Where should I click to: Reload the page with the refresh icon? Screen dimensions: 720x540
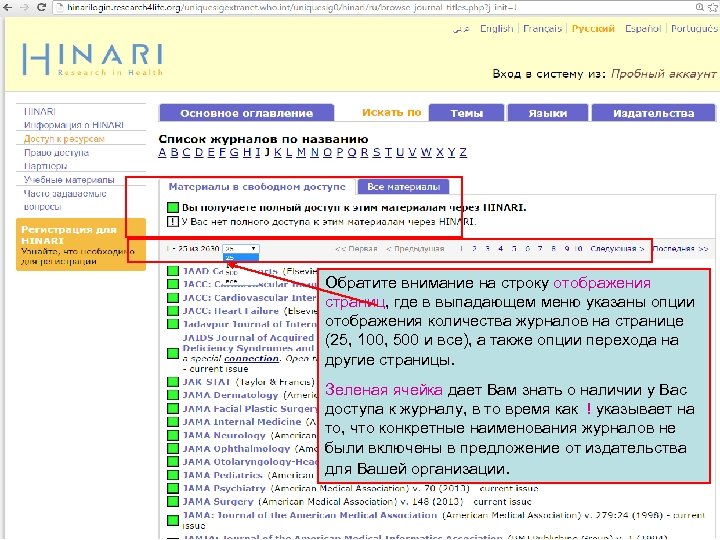41,7
